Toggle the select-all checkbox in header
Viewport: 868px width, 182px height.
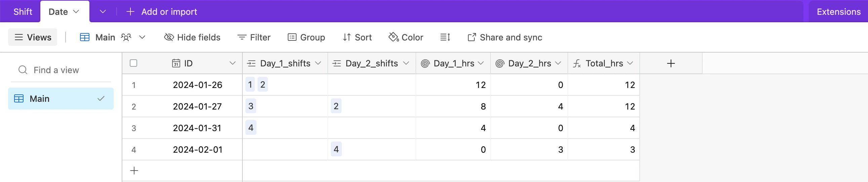[133, 63]
